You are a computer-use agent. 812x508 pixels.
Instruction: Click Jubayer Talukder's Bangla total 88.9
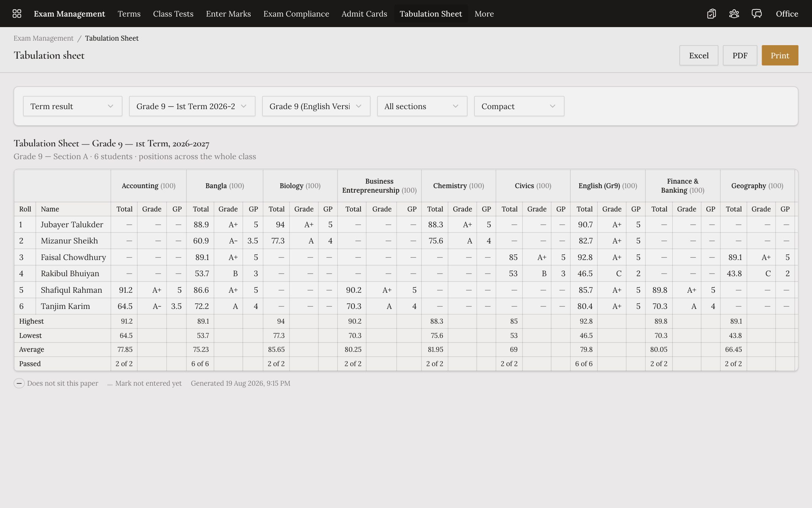pyautogui.click(x=201, y=224)
